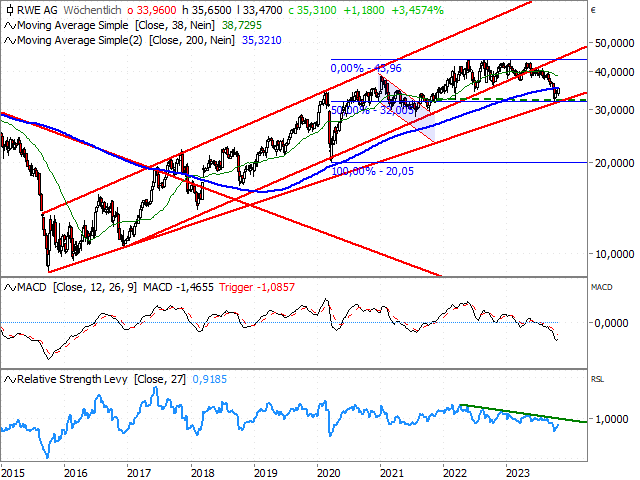
Task: Click the 2019 label on the time axis
Action: (266, 473)
